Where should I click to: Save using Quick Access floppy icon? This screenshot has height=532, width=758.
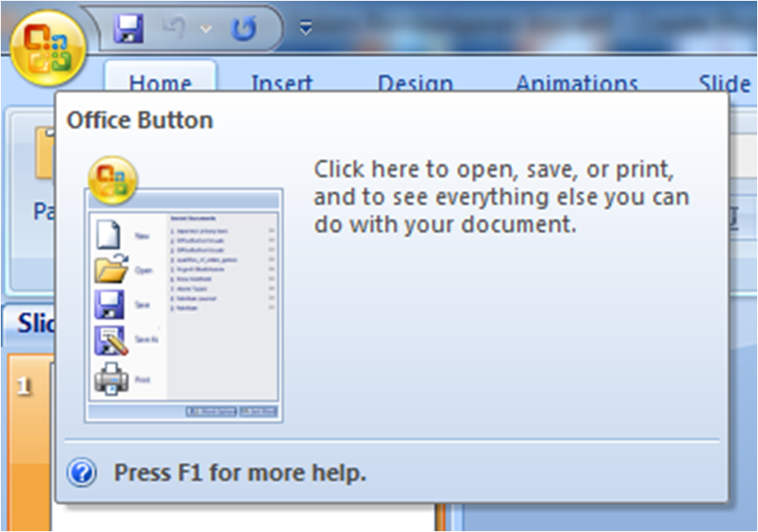pos(129,28)
